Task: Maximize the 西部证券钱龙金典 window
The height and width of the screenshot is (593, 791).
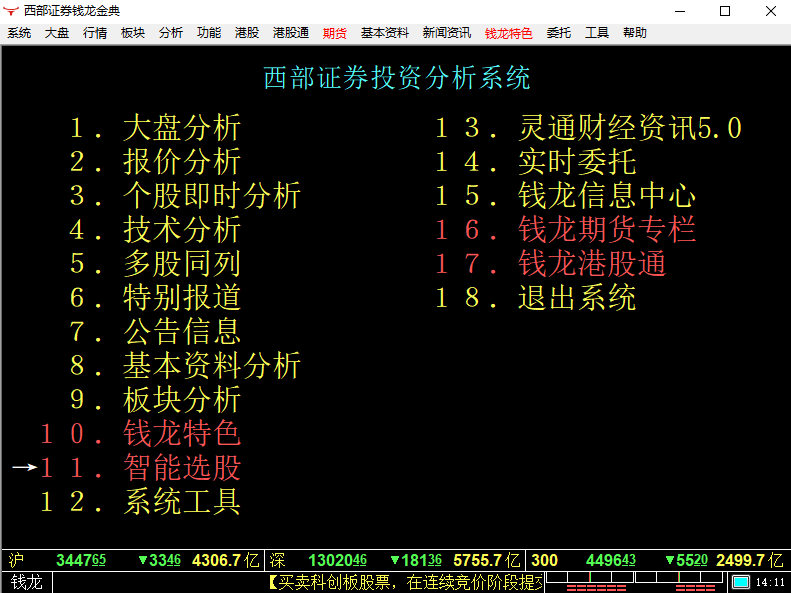Action: 725,11
